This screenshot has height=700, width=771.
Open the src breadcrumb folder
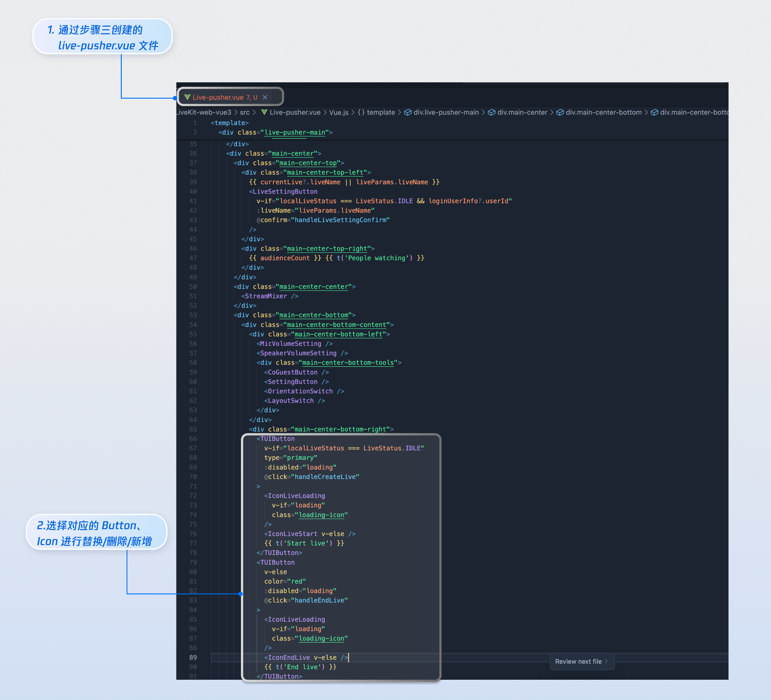(x=245, y=112)
